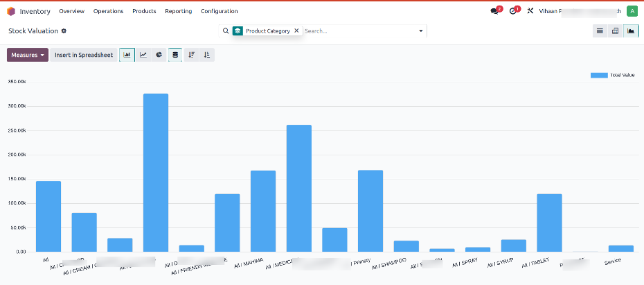Click the Product Category group-by layers icon

[238, 31]
